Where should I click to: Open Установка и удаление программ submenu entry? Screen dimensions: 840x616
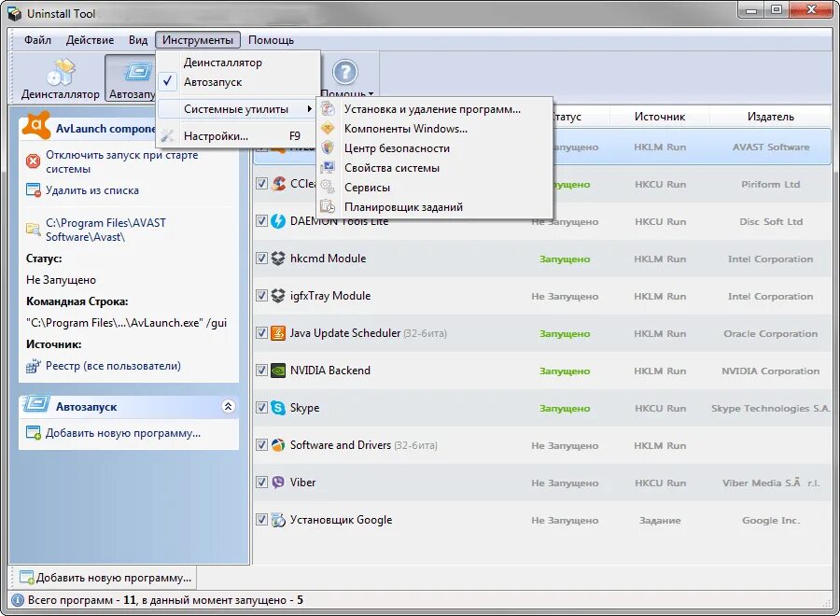[x=434, y=109]
